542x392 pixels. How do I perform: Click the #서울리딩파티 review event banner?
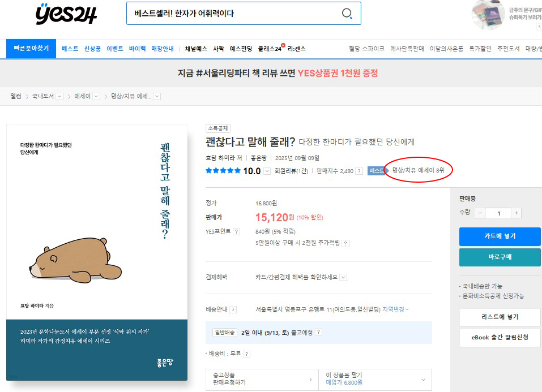click(x=278, y=73)
